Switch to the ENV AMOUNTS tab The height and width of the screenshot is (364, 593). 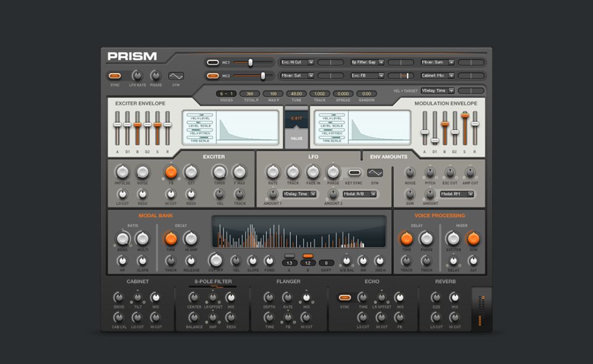(389, 157)
